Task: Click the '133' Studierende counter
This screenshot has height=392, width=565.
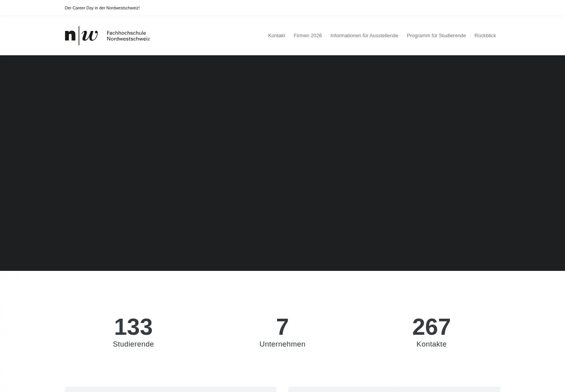Action: tap(133, 327)
